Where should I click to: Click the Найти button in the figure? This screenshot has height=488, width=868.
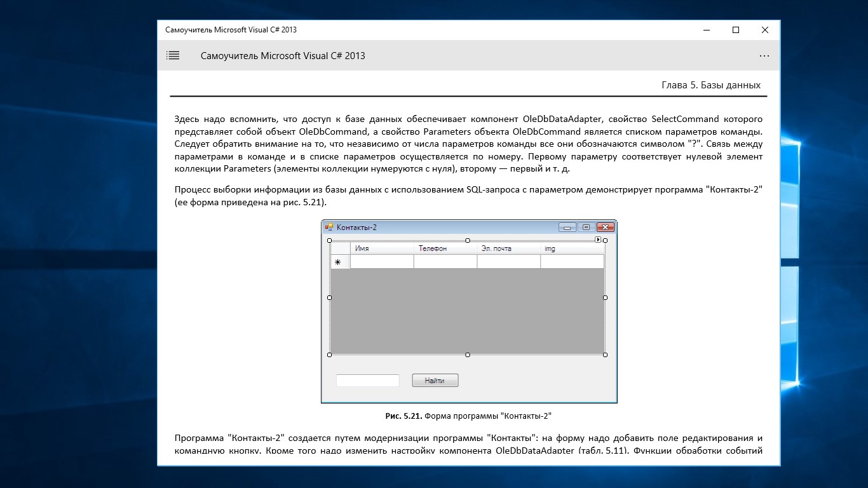[435, 381]
